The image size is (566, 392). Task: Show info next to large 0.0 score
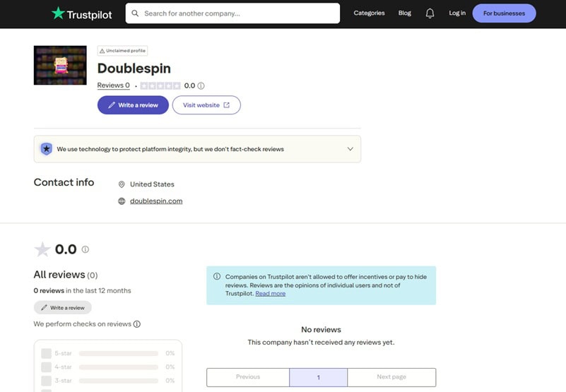(x=86, y=249)
